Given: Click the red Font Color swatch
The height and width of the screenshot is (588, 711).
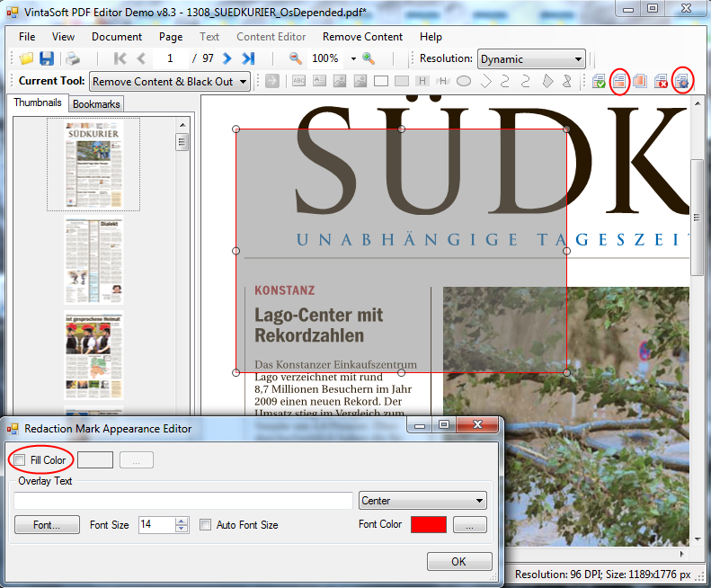Looking at the screenshot, I should (x=429, y=524).
